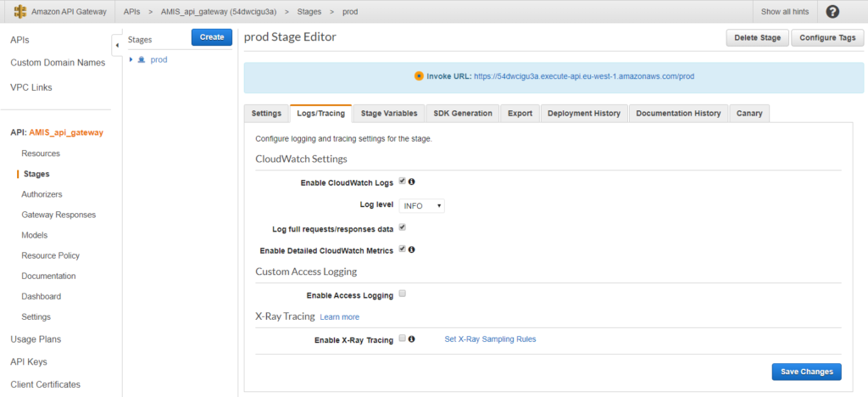Click the Create stage button

pos(211,37)
